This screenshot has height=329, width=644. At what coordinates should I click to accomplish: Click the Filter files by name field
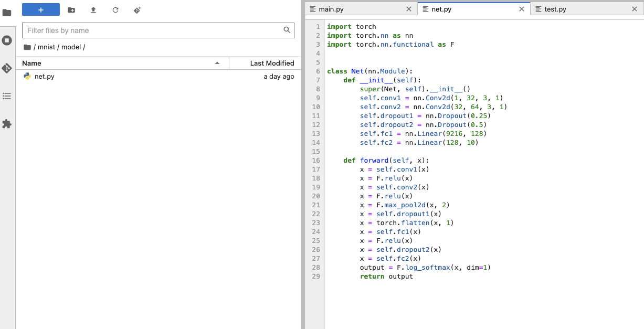tap(152, 30)
